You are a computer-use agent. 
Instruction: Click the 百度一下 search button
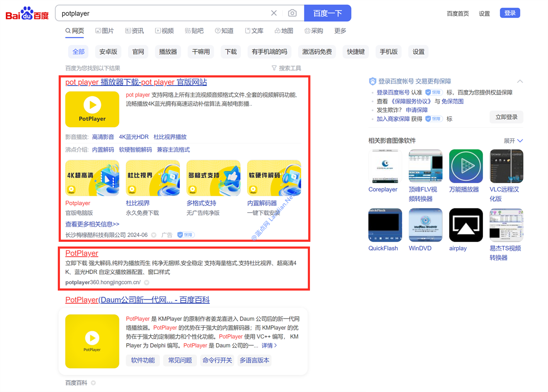click(328, 13)
